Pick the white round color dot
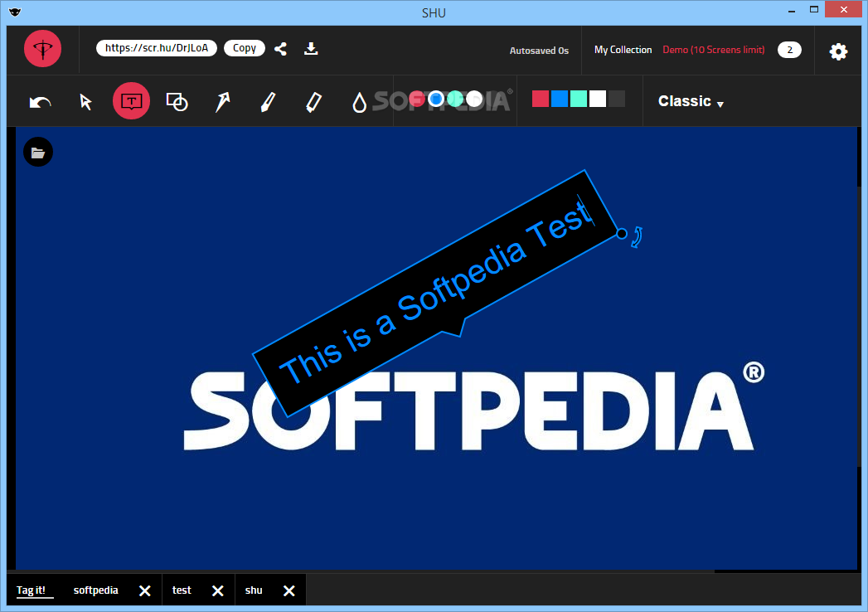This screenshot has height=612, width=868. click(x=474, y=100)
